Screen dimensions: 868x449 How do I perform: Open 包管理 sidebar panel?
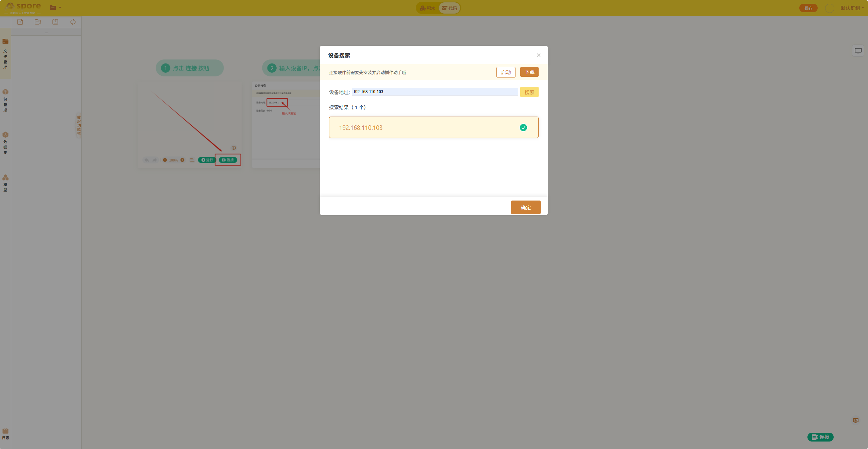(x=5, y=100)
